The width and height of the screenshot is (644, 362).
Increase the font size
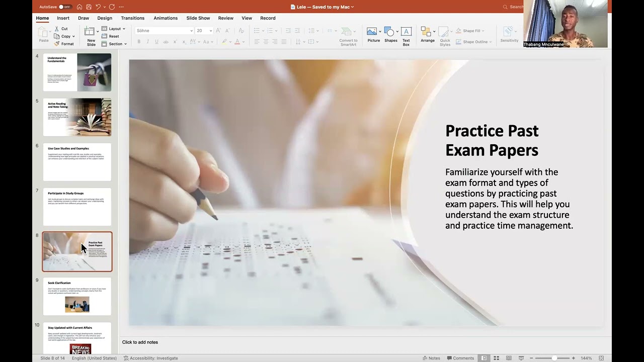pyautogui.click(x=218, y=31)
